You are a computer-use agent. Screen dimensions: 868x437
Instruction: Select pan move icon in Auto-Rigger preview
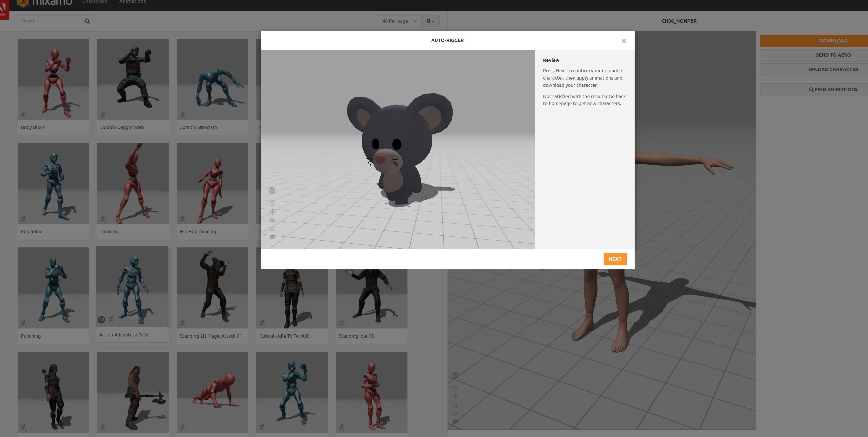pyautogui.click(x=272, y=212)
